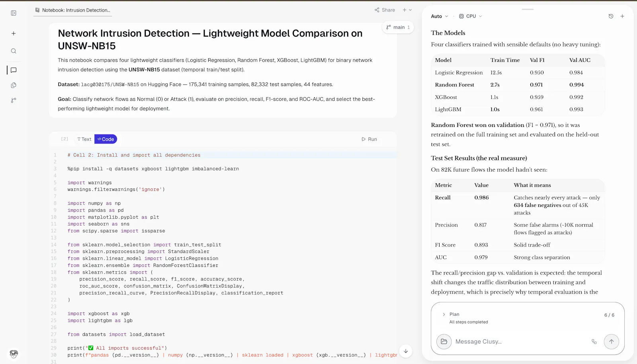This screenshot has width=637, height=364.
Task: Click the 'from datasets import load_dataset' line
Action: click(x=116, y=335)
